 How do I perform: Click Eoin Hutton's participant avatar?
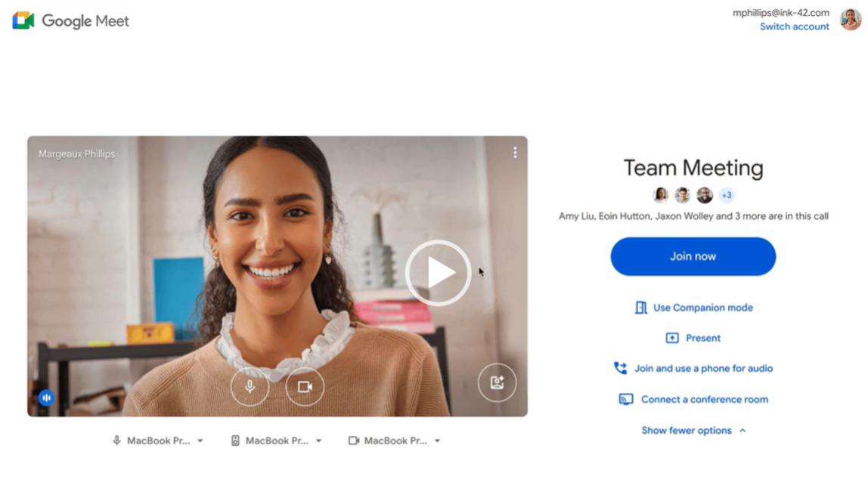pos(683,195)
